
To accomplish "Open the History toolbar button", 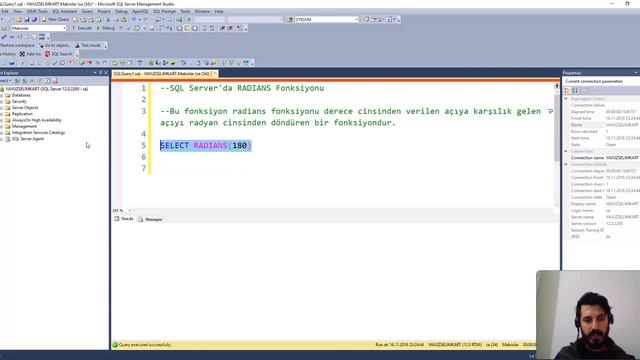I will point(8,54).
